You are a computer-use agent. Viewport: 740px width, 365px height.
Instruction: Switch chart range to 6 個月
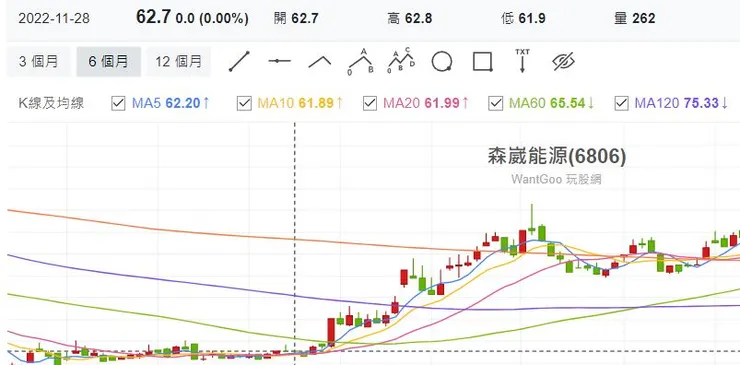pos(109,61)
